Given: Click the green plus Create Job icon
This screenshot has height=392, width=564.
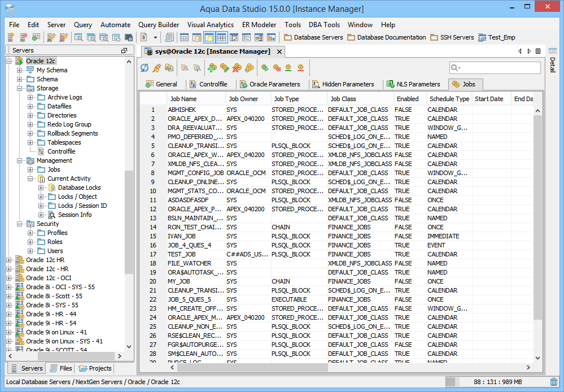Looking at the screenshot, I should (212, 68).
